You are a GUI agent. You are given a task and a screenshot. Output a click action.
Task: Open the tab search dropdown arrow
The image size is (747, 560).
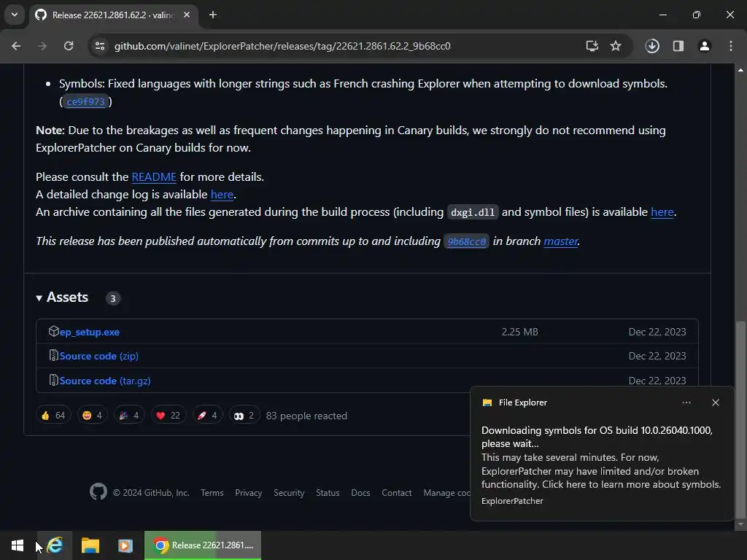pyautogui.click(x=15, y=15)
